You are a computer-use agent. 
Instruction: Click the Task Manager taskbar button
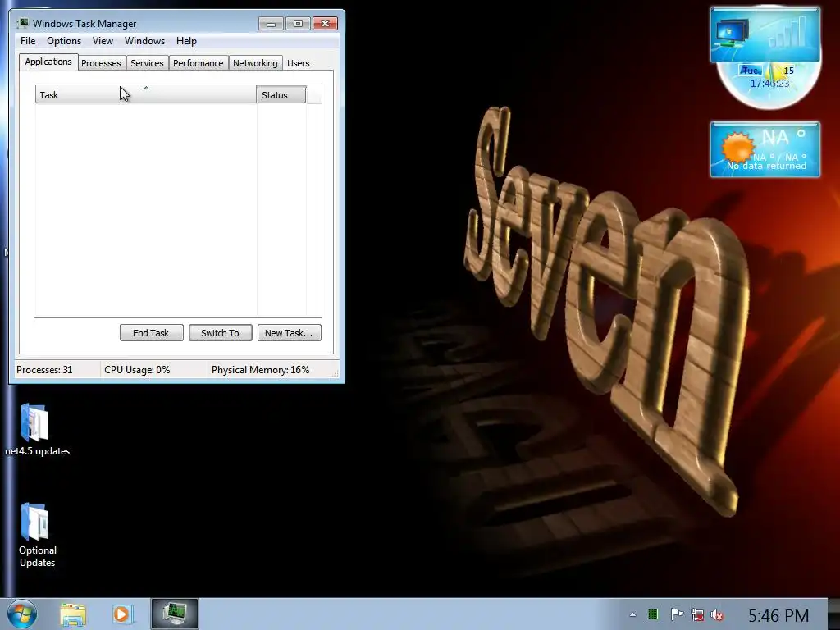click(x=175, y=614)
